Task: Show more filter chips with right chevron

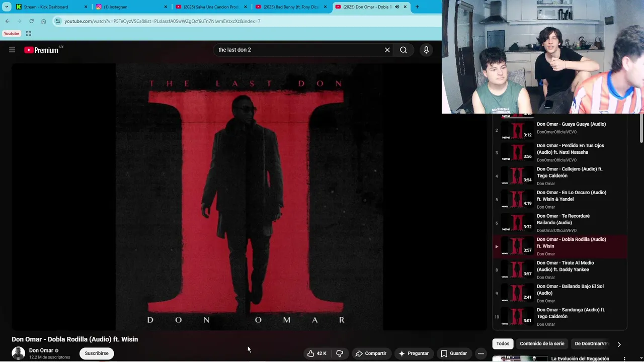Action: [x=619, y=344]
